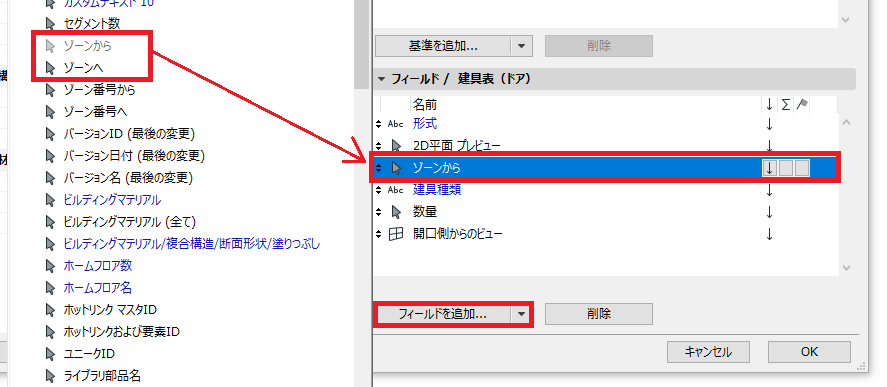
Task: Click the cursor icon next to ゾーン番号から
Action: click(50, 89)
